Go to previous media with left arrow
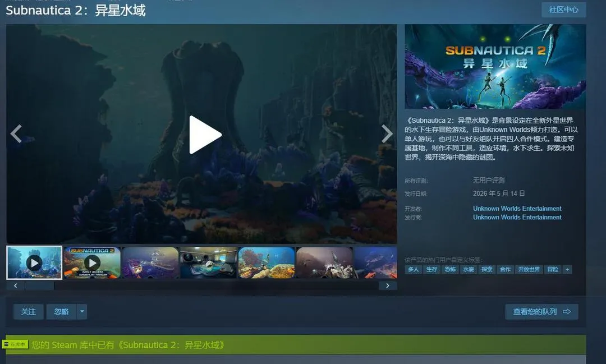 tap(16, 134)
